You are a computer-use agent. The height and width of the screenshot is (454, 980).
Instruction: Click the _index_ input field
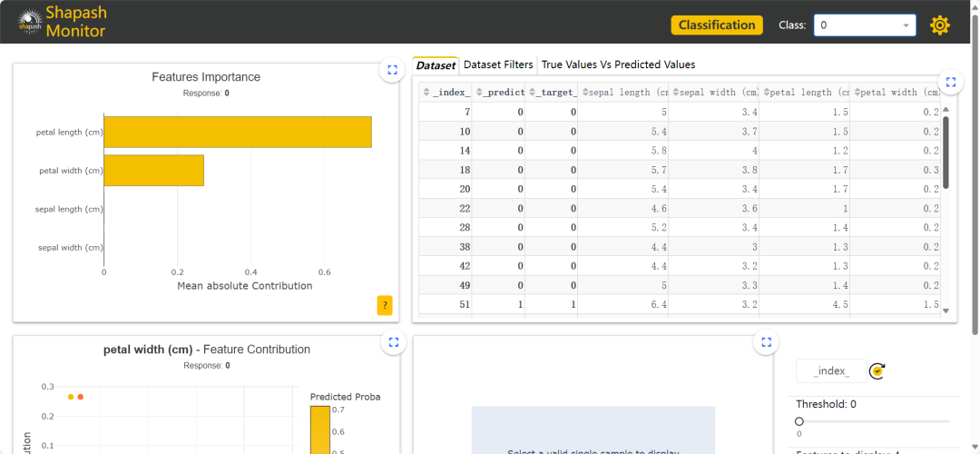[x=831, y=371]
